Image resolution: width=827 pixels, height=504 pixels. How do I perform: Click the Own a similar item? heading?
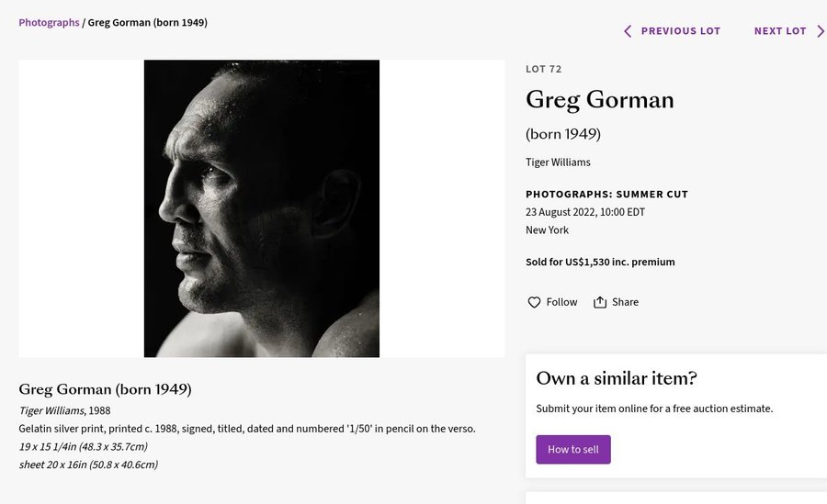click(x=617, y=378)
